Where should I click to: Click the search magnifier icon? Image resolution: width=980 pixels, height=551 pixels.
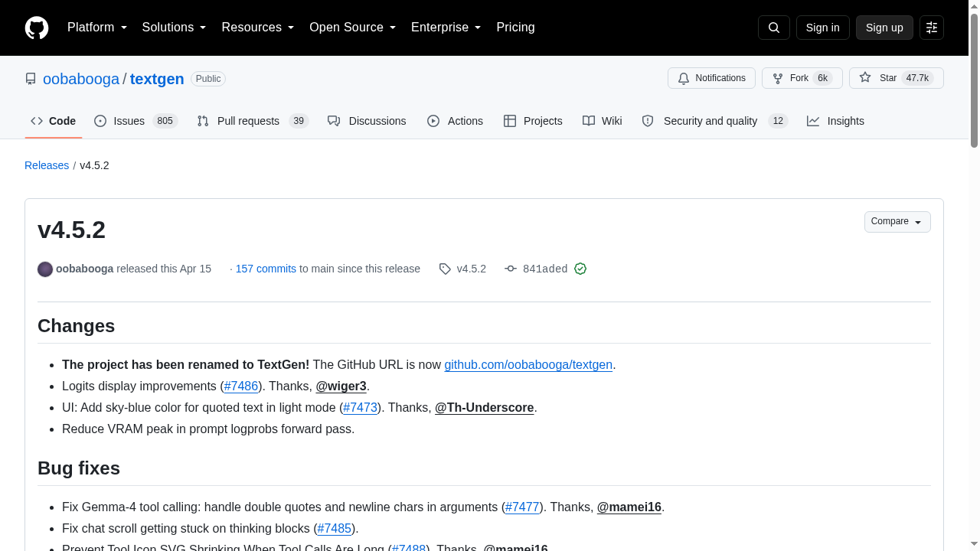(x=774, y=28)
